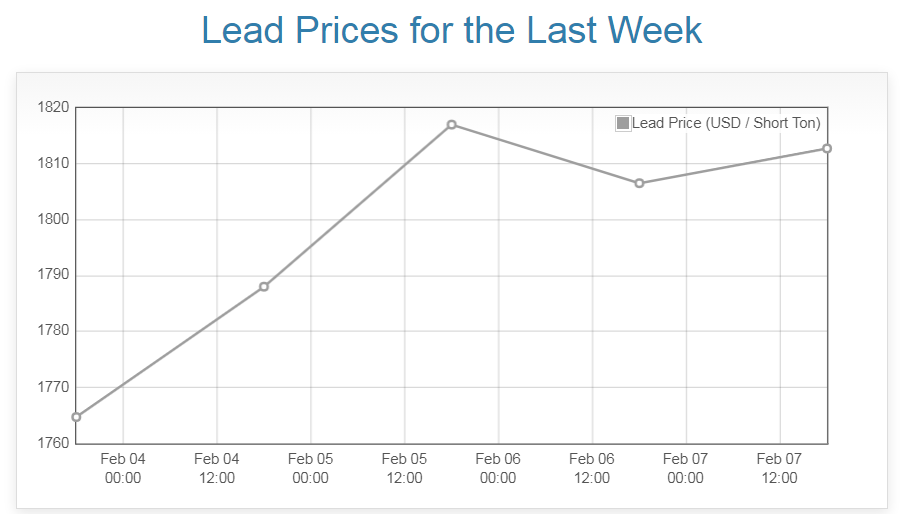902x514 pixels.
Task: Click the gray Lead Price legend swatch
Action: pyautogui.click(x=623, y=123)
